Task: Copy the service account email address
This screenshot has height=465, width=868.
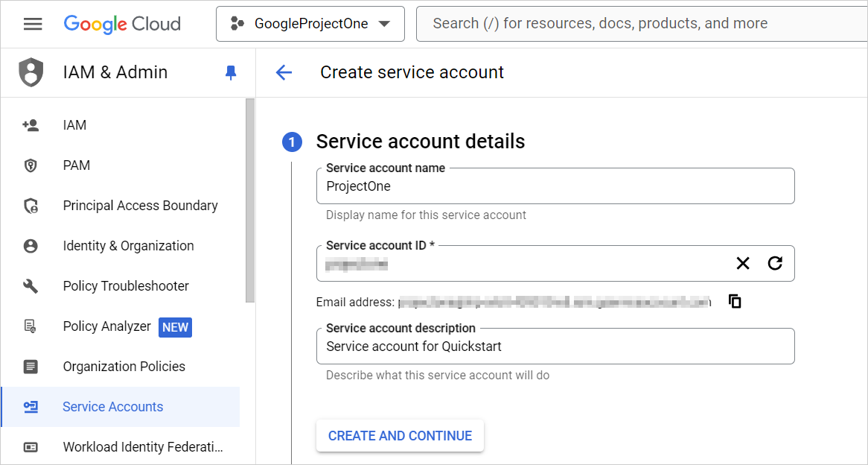Action: [x=735, y=301]
